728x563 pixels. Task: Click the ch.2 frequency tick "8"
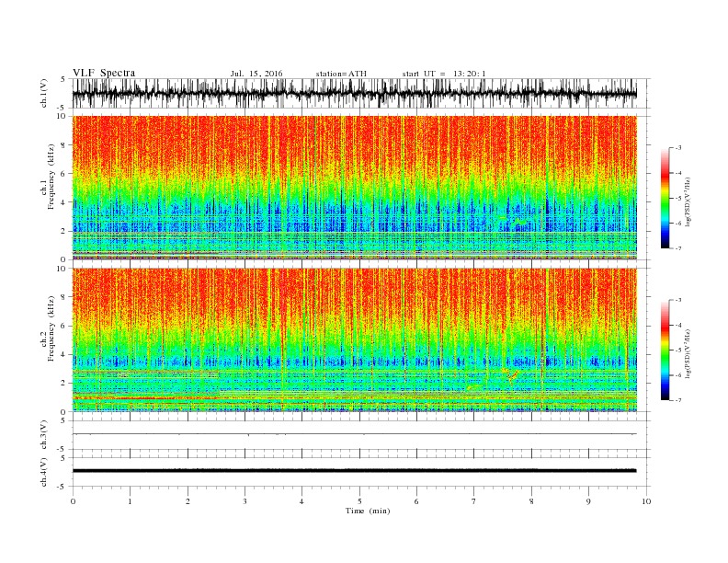pyautogui.click(x=63, y=297)
